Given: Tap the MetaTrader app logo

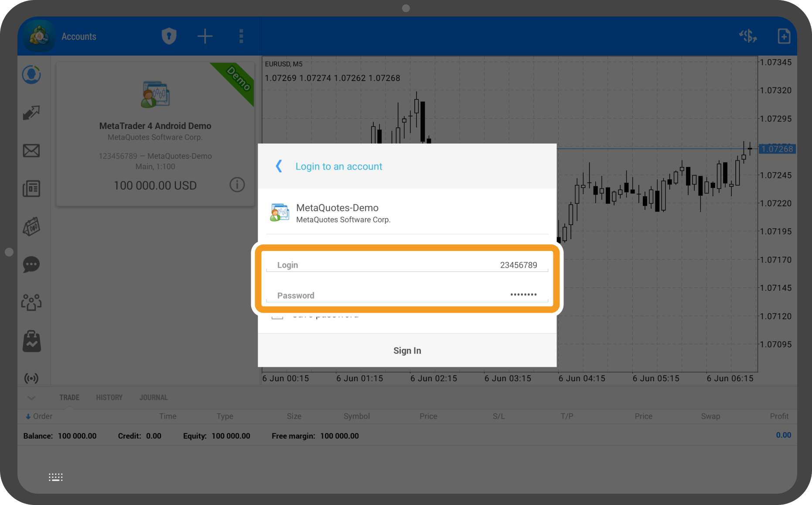Looking at the screenshot, I should click(x=39, y=36).
